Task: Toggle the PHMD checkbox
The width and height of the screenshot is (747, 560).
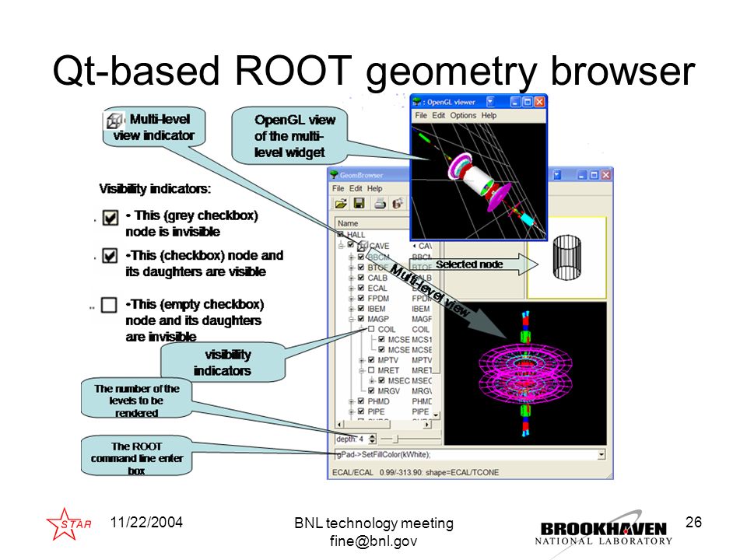Action: click(361, 401)
